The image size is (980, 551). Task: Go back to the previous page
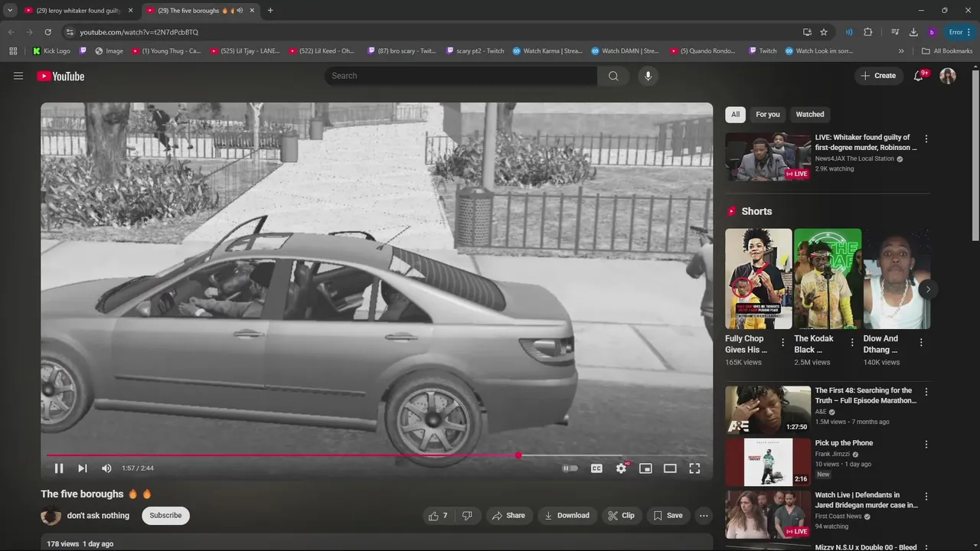click(x=11, y=32)
